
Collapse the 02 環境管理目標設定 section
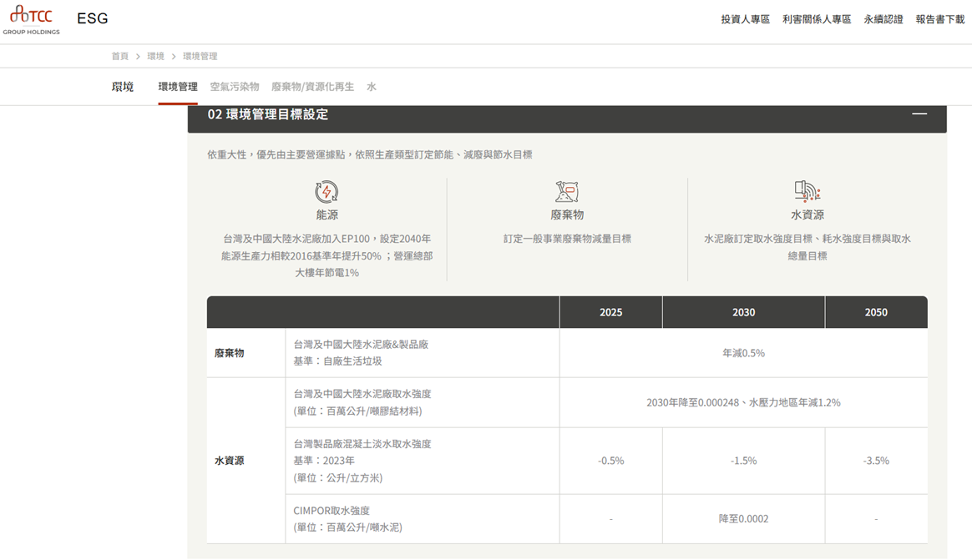pos(919,114)
